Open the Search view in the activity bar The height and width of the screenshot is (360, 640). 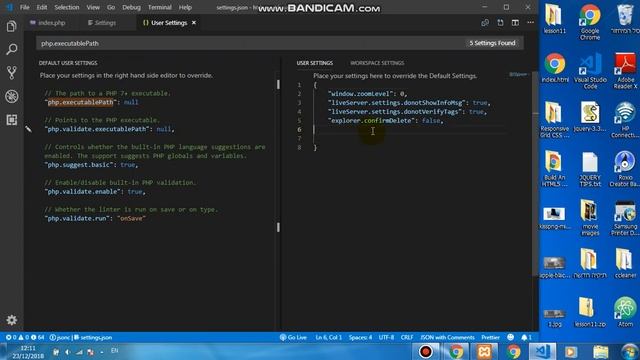(x=11, y=50)
